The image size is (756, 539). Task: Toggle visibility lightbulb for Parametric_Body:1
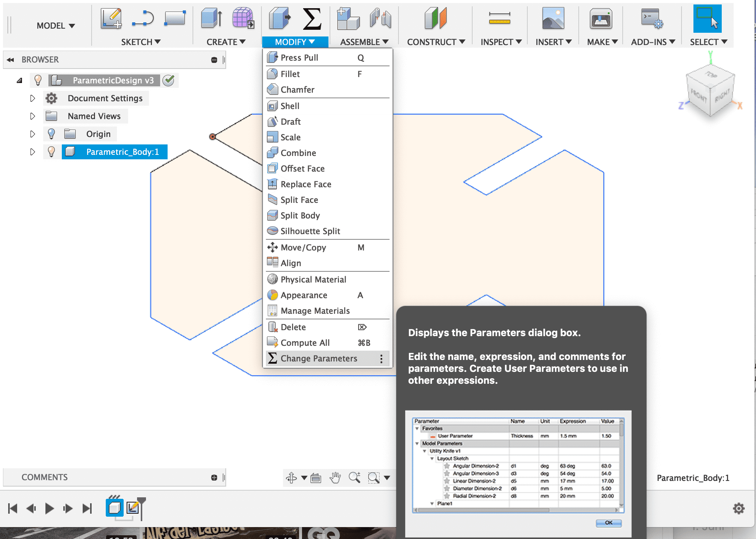click(x=51, y=152)
